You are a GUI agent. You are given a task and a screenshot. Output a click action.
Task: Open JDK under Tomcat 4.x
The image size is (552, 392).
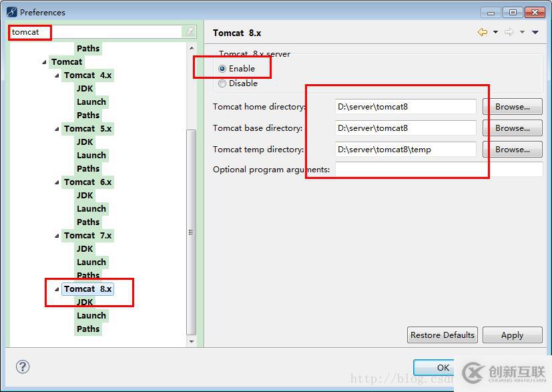(85, 89)
